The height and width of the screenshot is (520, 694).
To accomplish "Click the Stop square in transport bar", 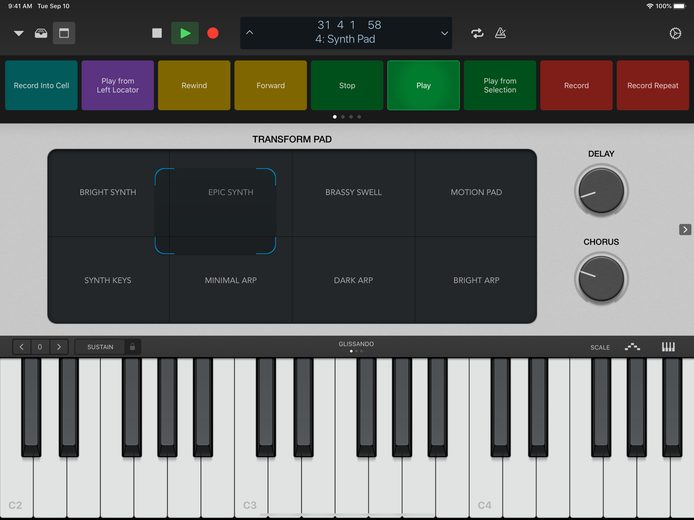I will [157, 33].
